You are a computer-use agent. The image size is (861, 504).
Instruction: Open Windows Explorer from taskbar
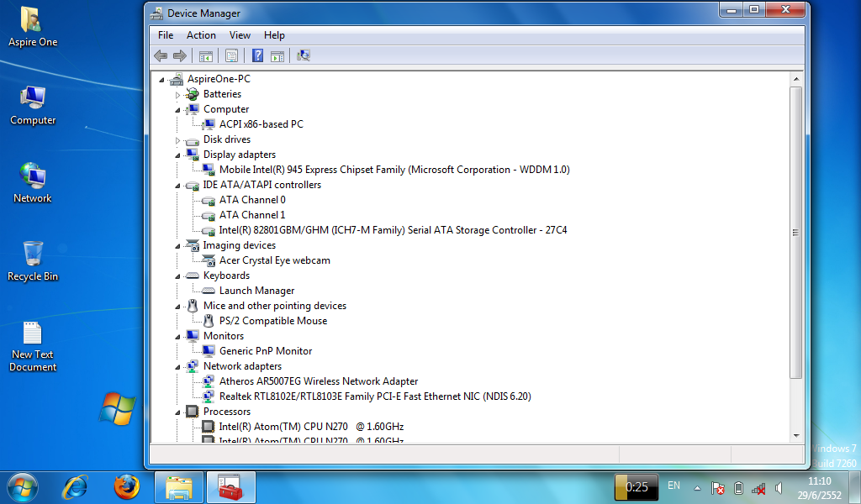(179, 487)
